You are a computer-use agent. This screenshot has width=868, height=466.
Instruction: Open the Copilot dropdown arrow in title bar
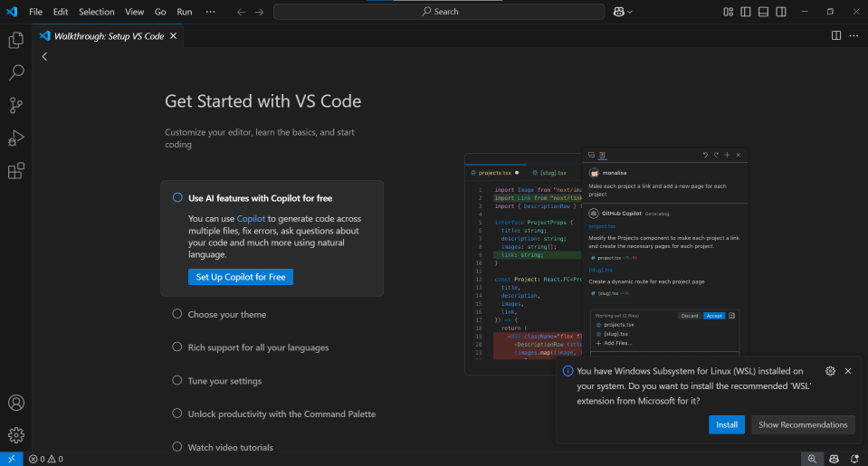pos(630,12)
